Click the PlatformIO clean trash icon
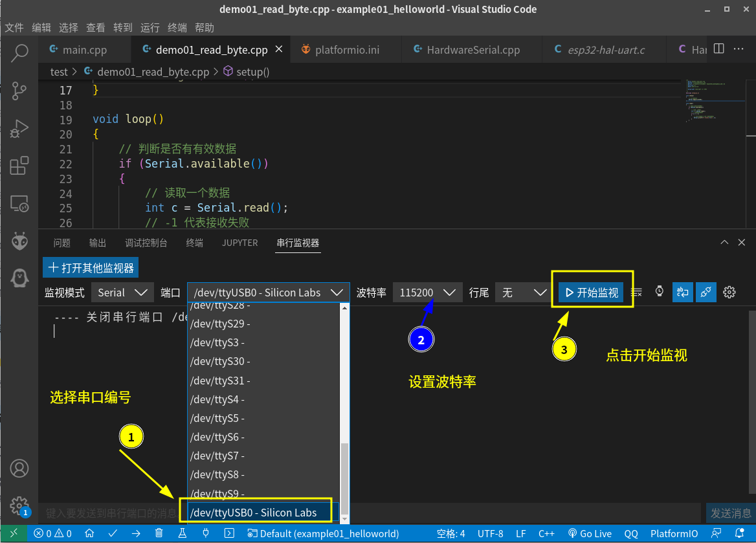Image resolution: width=756 pixels, height=543 pixels. click(x=159, y=534)
